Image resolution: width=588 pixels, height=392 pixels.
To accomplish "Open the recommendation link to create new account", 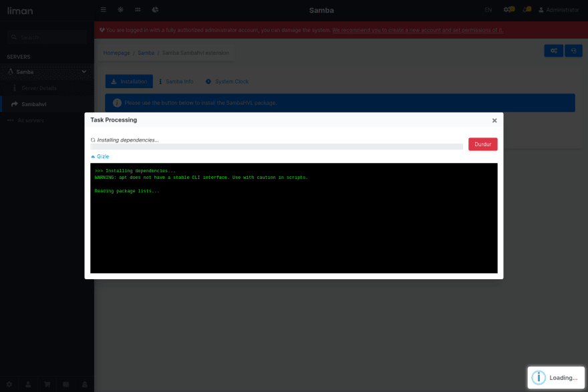I will click(x=418, y=30).
